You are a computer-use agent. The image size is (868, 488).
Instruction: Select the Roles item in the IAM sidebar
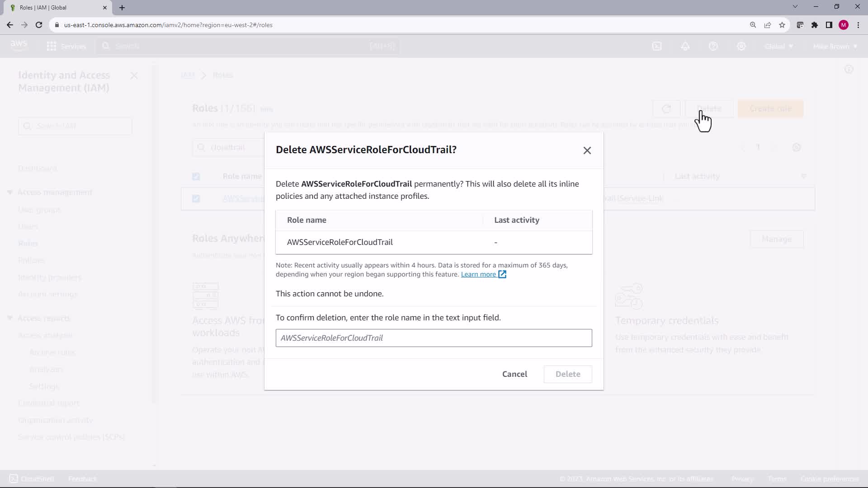(x=28, y=244)
